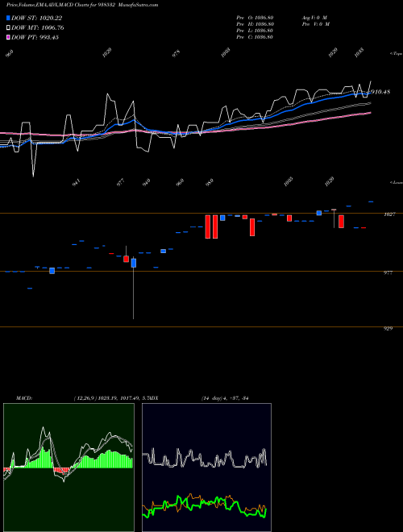Click the white DOW MT legend swatch

8,27
